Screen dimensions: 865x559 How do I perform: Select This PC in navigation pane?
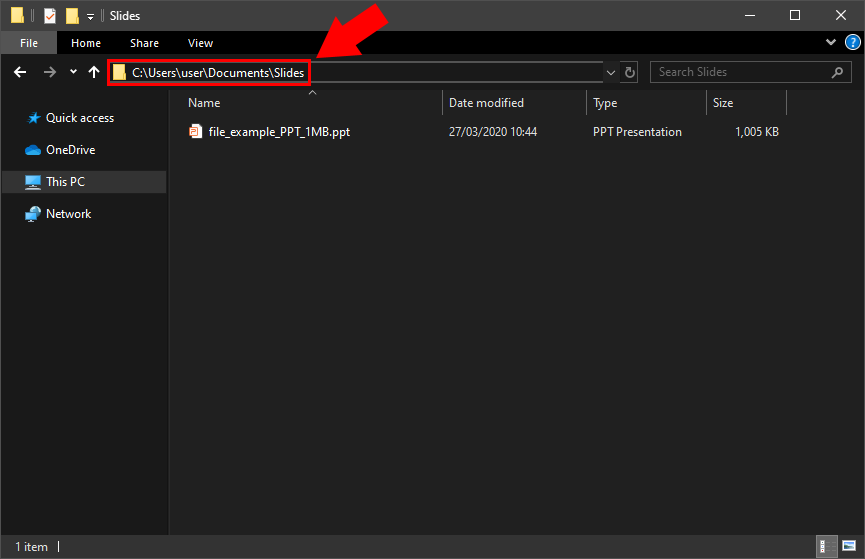tap(84, 182)
